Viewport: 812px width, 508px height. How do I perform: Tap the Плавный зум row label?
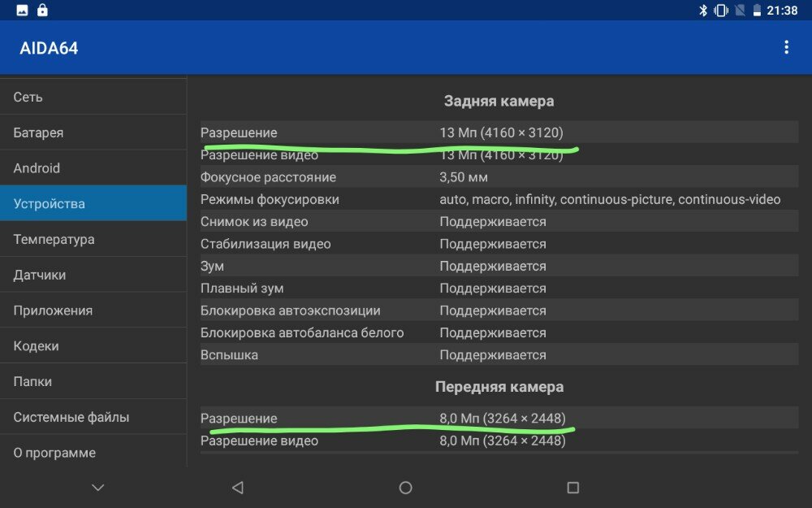click(242, 289)
